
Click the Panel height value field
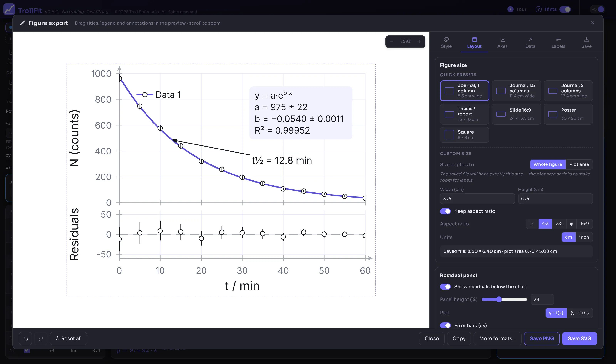[x=542, y=299]
